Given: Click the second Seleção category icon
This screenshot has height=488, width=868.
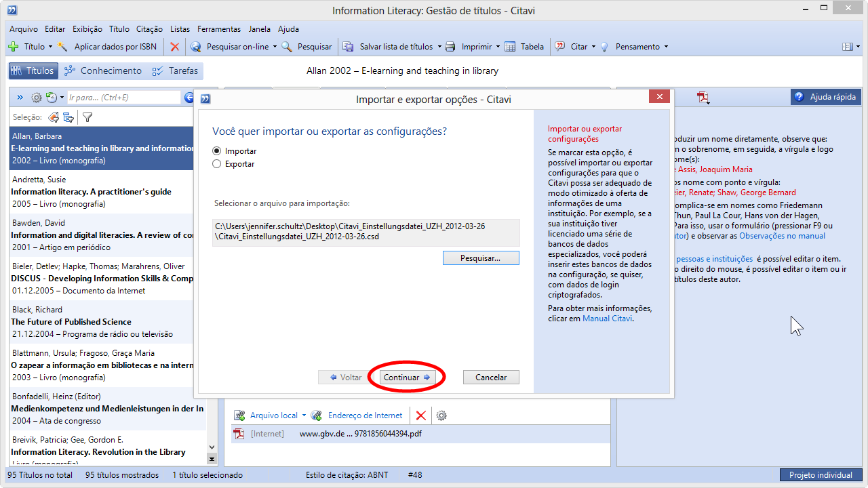Looking at the screenshot, I should pyautogui.click(x=68, y=117).
